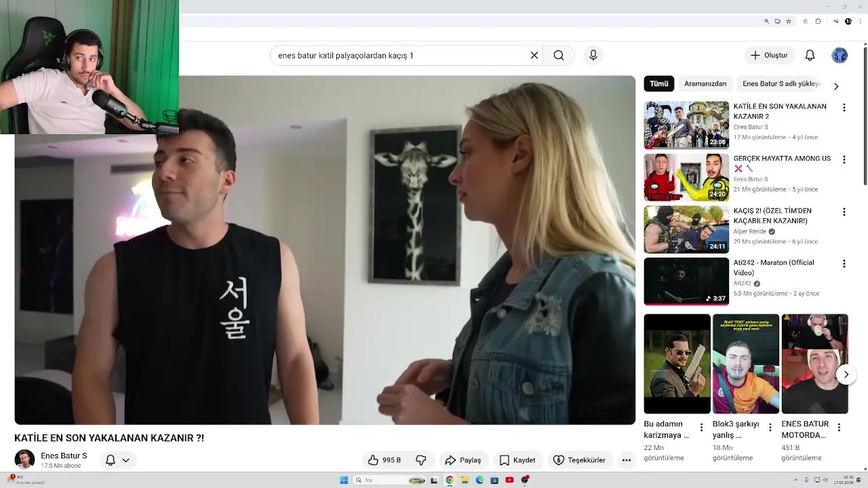Open Enes Batur S channel avatar

(x=24, y=460)
